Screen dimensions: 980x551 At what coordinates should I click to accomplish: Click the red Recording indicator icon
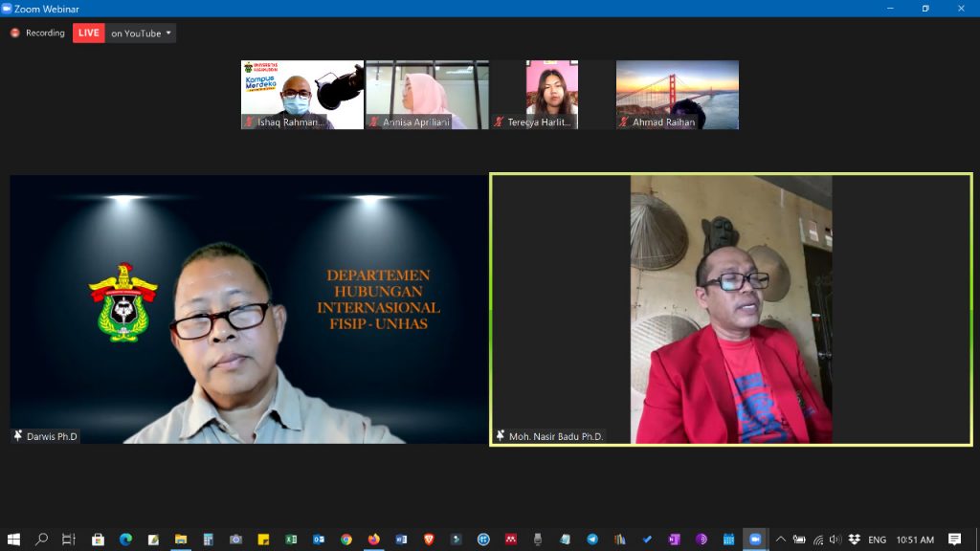(x=15, y=33)
